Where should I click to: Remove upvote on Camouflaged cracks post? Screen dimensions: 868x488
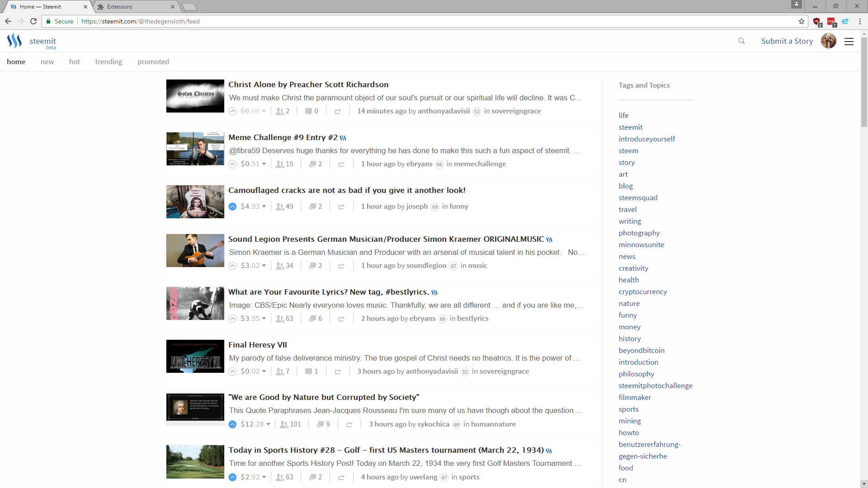coord(232,206)
